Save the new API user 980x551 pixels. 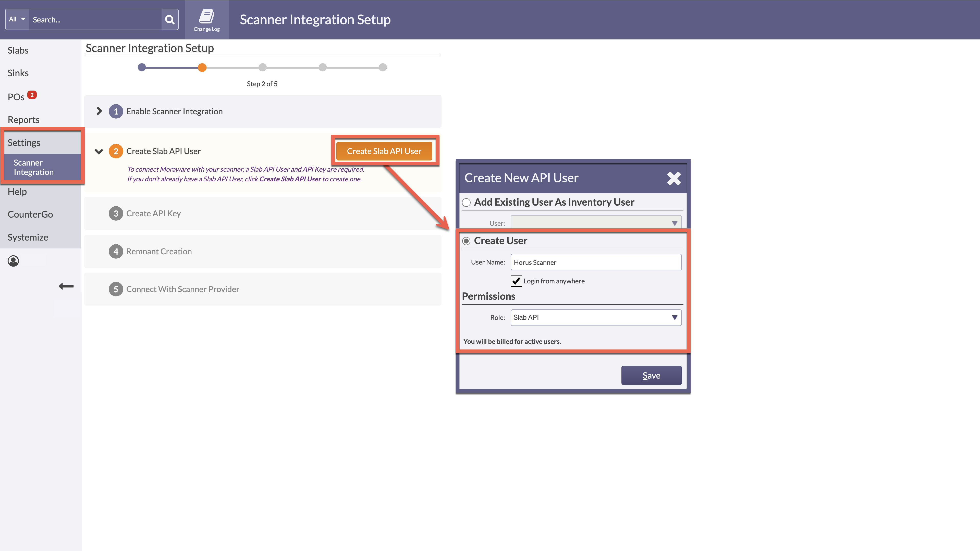click(651, 375)
